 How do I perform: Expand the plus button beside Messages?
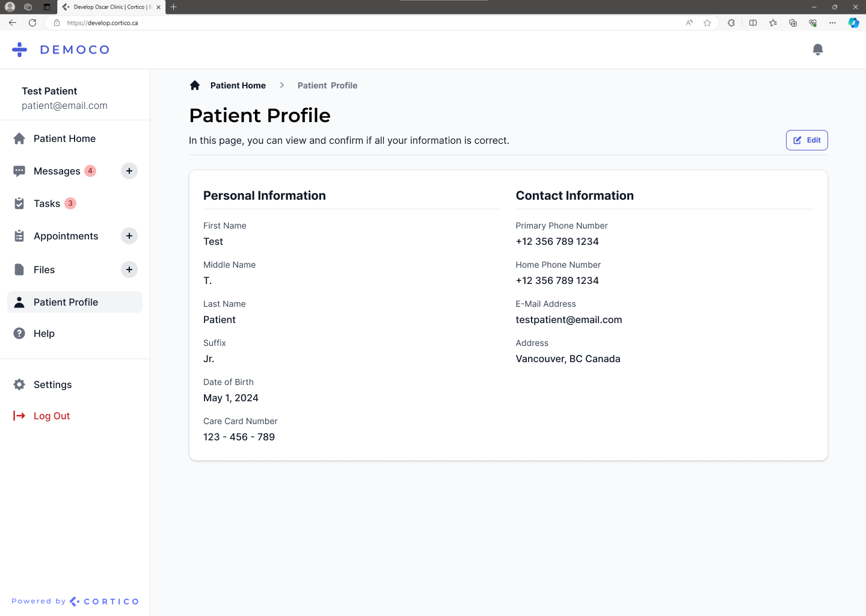(129, 171)
